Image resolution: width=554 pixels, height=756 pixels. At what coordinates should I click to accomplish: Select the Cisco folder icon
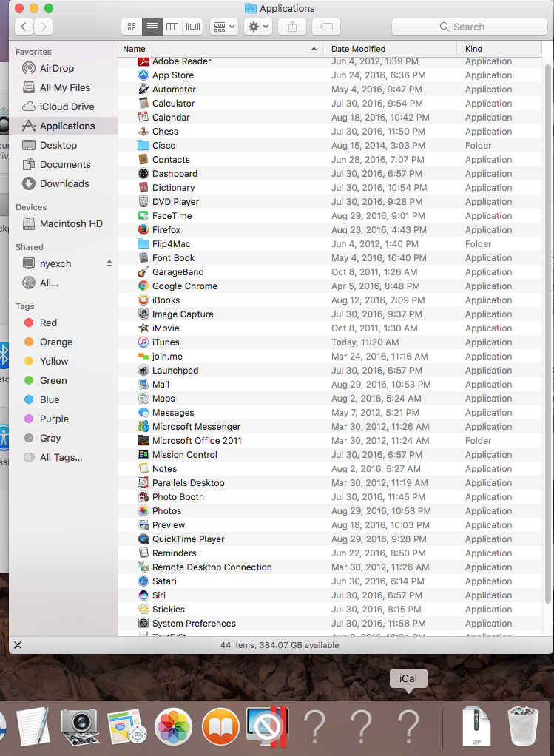tap(143, 145)
